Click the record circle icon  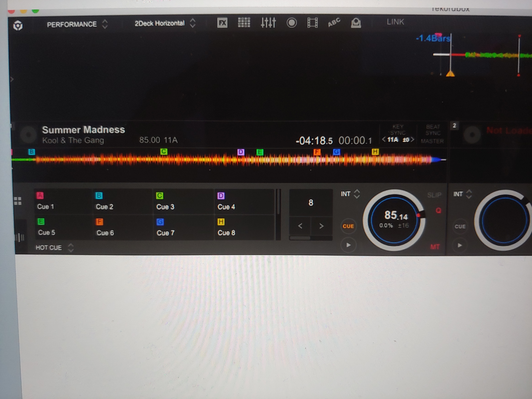pyautogui.click(x=291, y=23)
